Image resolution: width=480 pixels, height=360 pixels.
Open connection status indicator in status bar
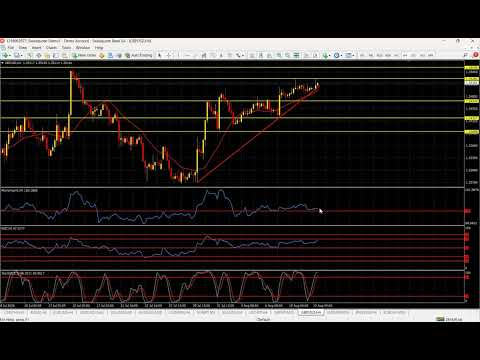point(449,319)
